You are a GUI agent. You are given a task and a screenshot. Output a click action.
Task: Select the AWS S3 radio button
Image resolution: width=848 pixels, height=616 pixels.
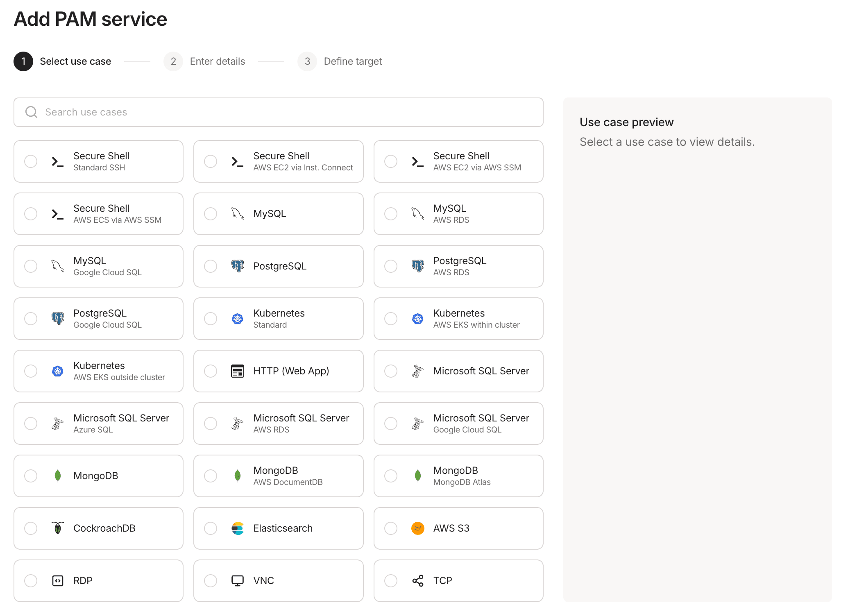tap(391, 528)
